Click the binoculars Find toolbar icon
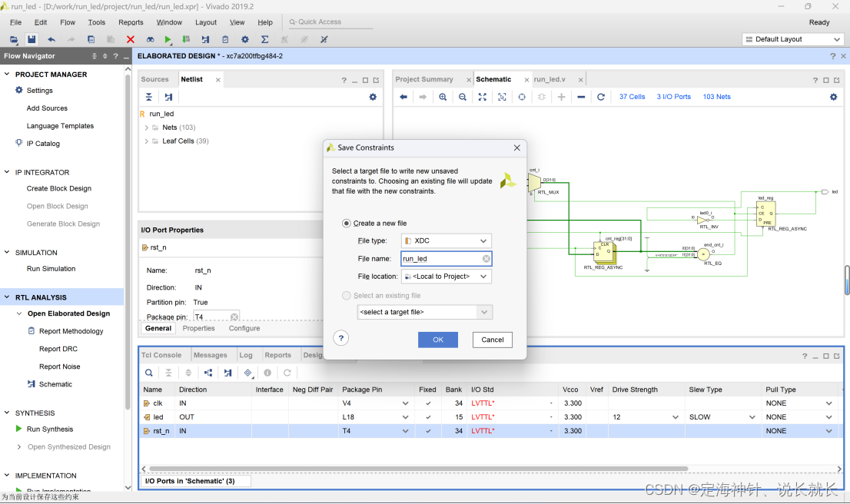The height and width of the screenshot is (504, 850). click(150, 39)
